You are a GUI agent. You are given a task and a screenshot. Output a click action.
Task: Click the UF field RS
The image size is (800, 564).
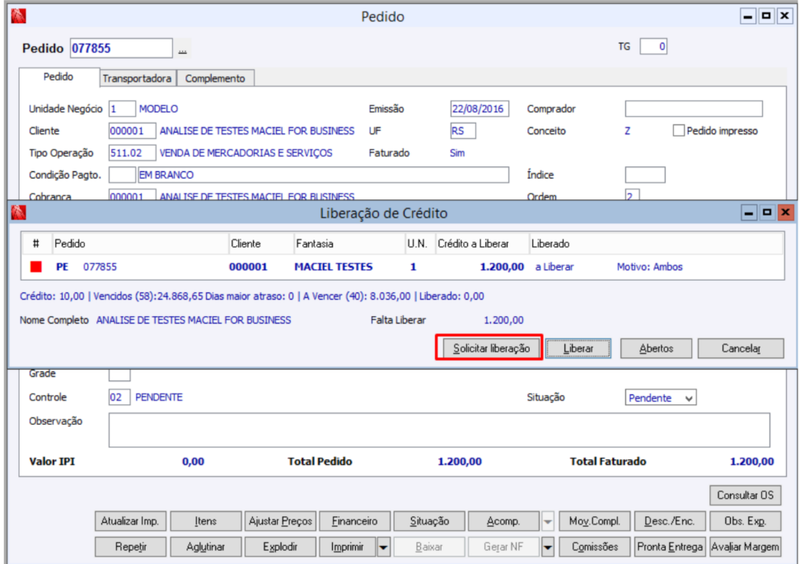click(x=463, y=131)
